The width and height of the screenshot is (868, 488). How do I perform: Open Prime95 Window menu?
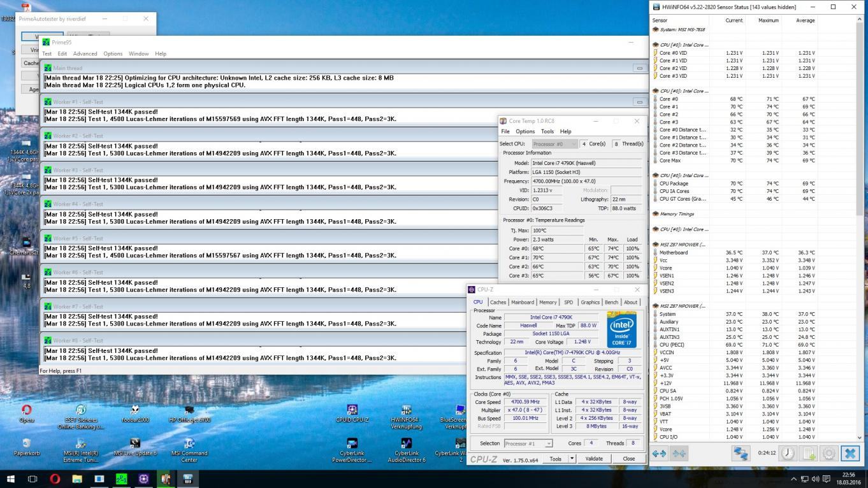click(x=138, y=54)
